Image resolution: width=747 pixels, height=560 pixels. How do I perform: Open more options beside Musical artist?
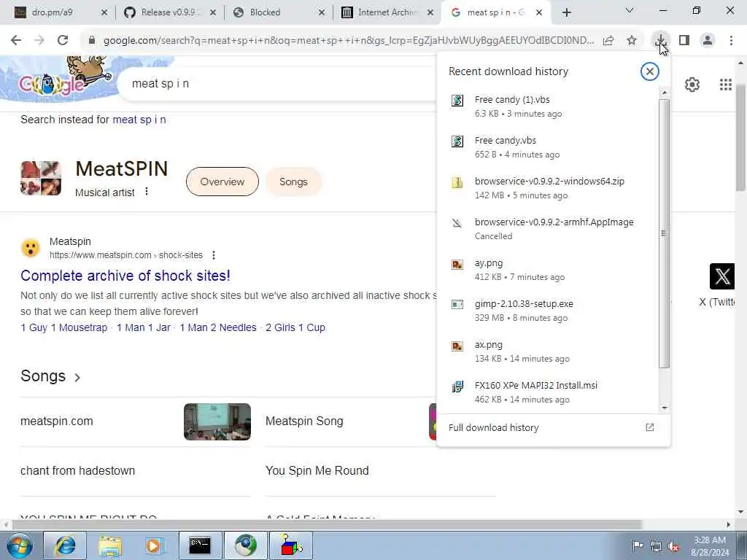point(147,192)
